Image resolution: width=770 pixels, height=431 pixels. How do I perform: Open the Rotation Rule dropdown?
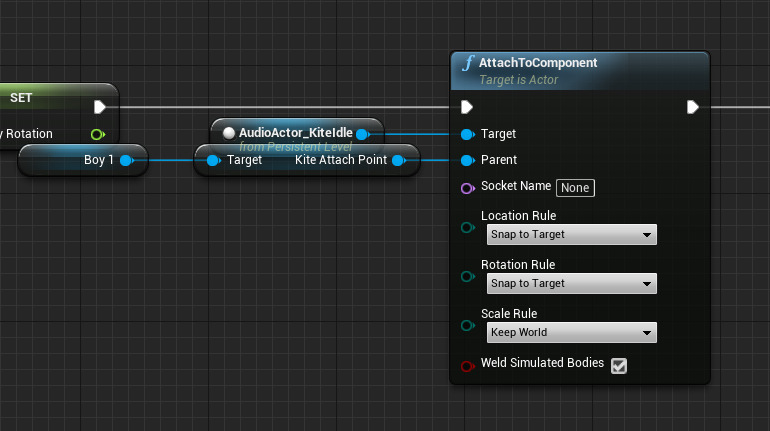tap(571, 284)
